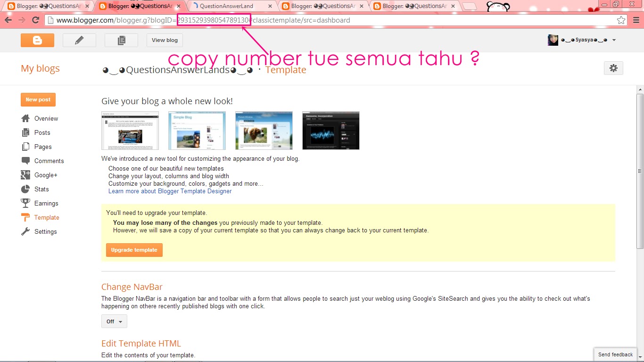Click the Posts sidebar icon
Image resolution: width=644 pixels, height=362 pixels.
[25, 132]
